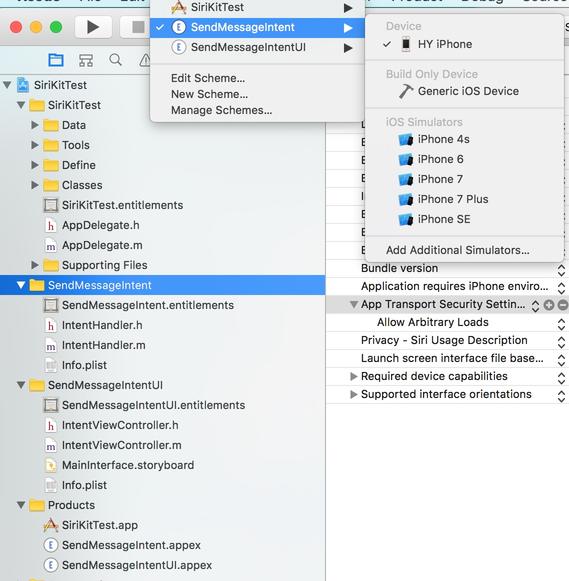569x581 pixels.
Task: Open the Symbol navigator hierarchy icon
Action: coord(86,60)
